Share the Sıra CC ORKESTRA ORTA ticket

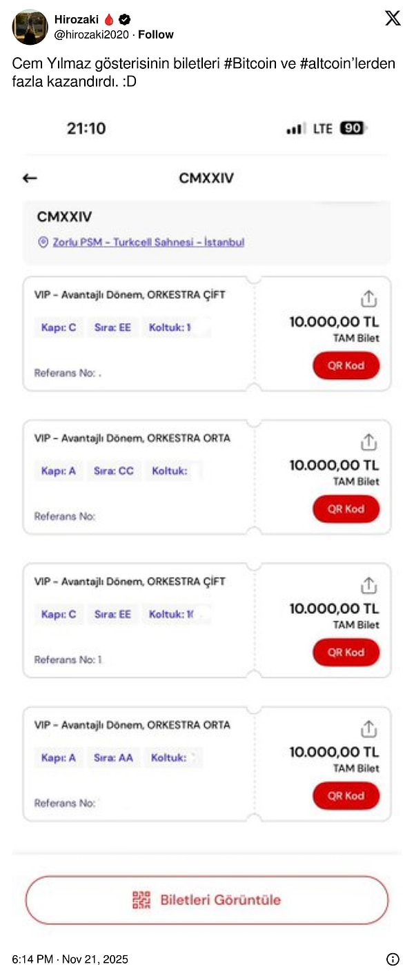click(x=369, y=442)
